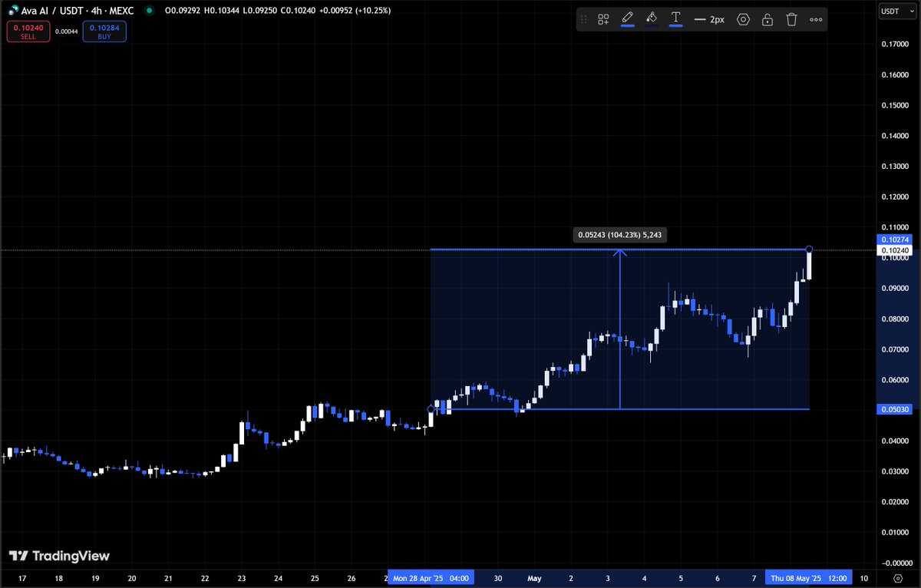Toggle the lock on the drawing
The width and height of the screenshot is (921, 588).
coord(767,19)
